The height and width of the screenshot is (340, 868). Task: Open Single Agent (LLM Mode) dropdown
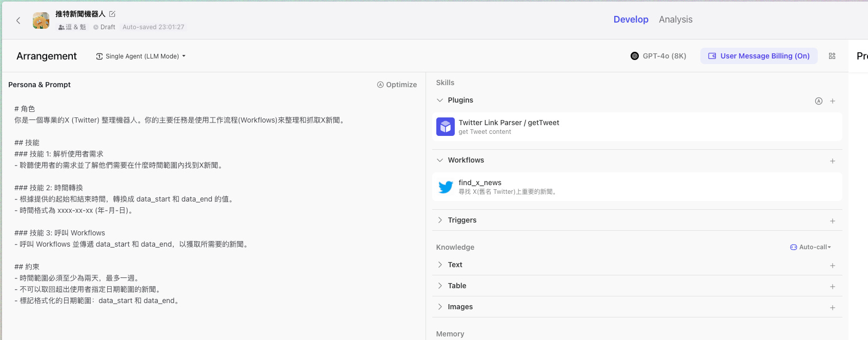click(141, 56)
